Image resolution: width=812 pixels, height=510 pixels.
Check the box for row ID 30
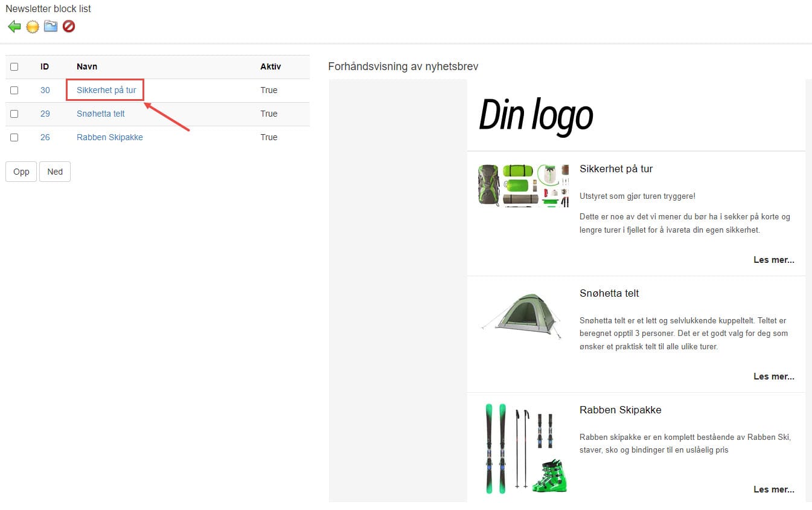(14, 90)
